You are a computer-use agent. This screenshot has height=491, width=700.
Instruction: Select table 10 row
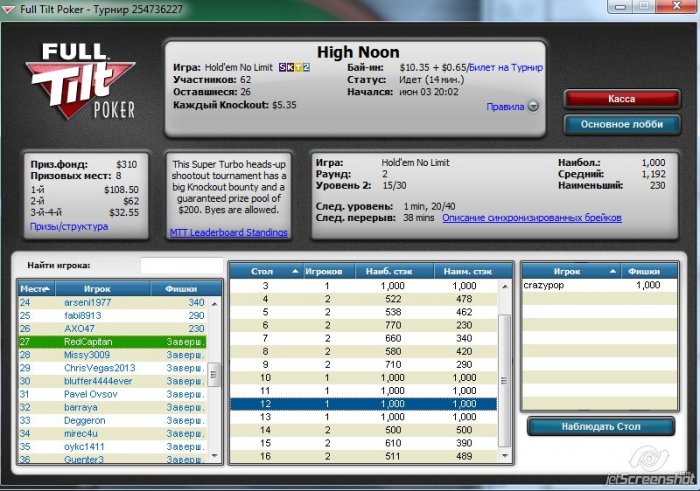pyautogui.click(x=364, y=378)
